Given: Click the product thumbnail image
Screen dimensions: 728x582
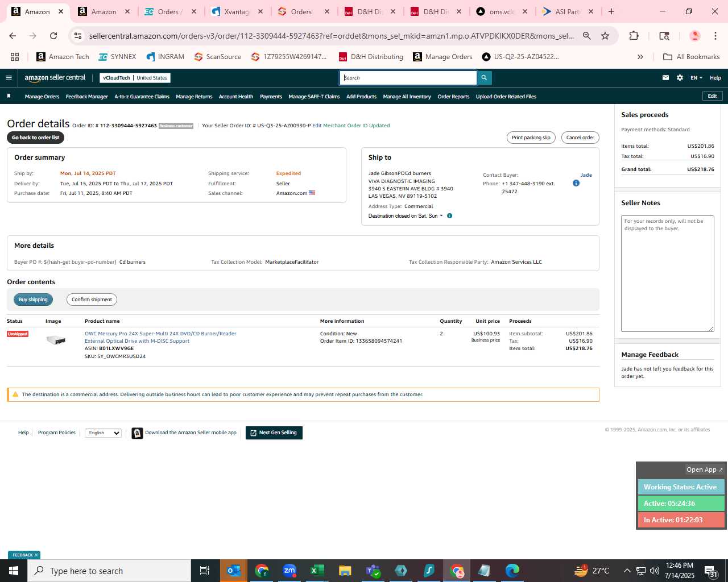Looking at the screenshot, I should point(56,340).
